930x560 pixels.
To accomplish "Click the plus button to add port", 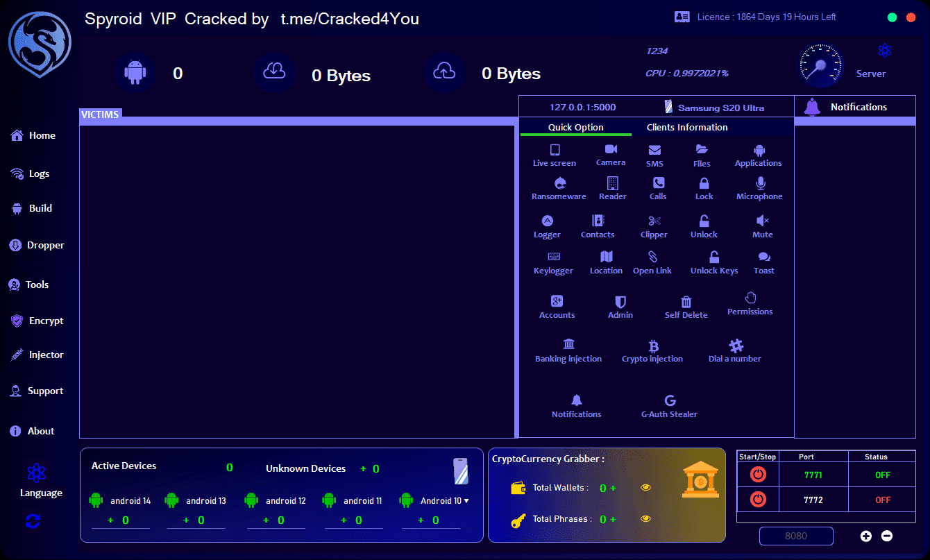I will pos(865,536).
